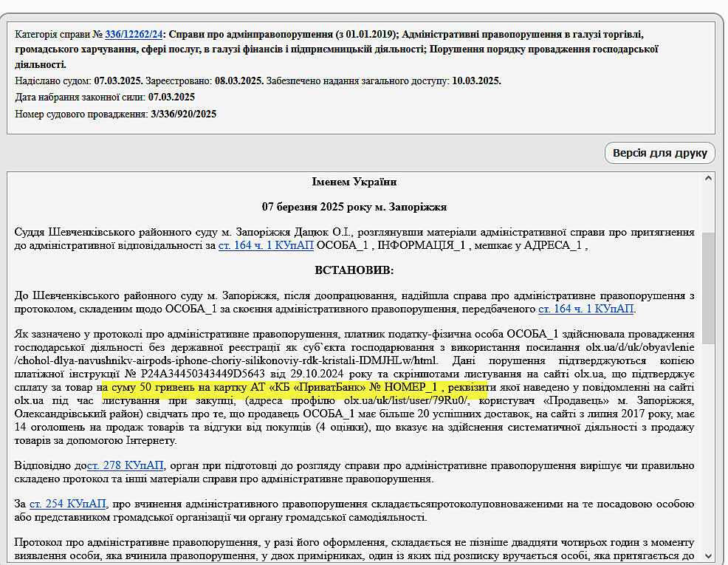Follow the 'ст. 254 КУпАП' link
This screenshot has width=728, height=565.
pyautogui.click(x=68, y=504)
